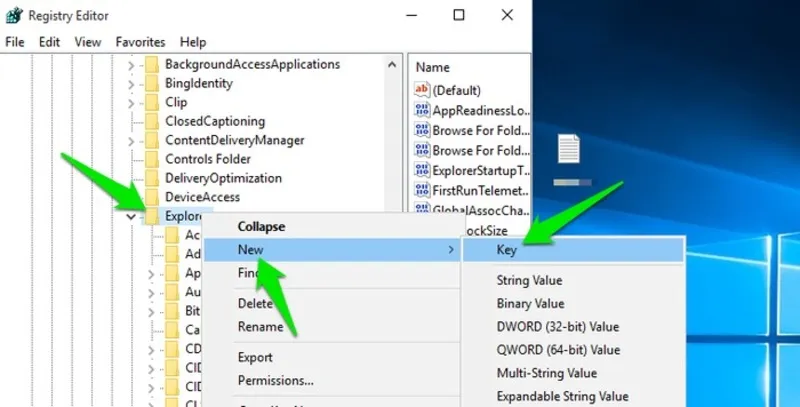Click the Registry Editor app icon in title bar
This screenshot has width=800, height=407.
(14, 15)
